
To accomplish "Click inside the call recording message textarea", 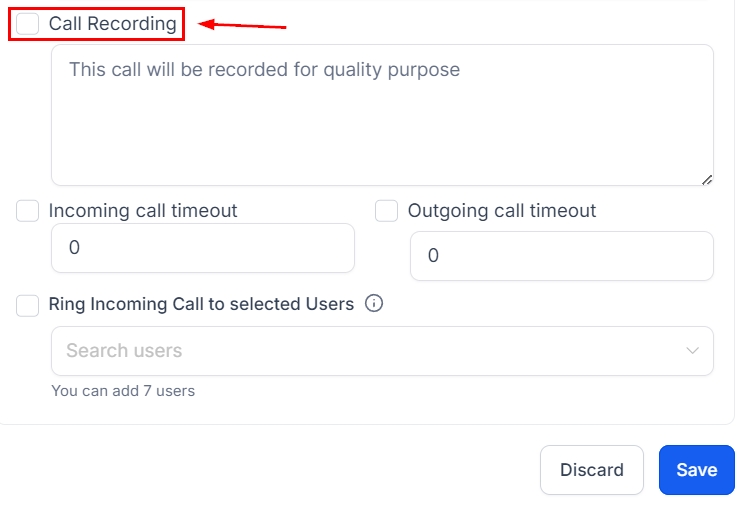I will [x=382, y=130].
